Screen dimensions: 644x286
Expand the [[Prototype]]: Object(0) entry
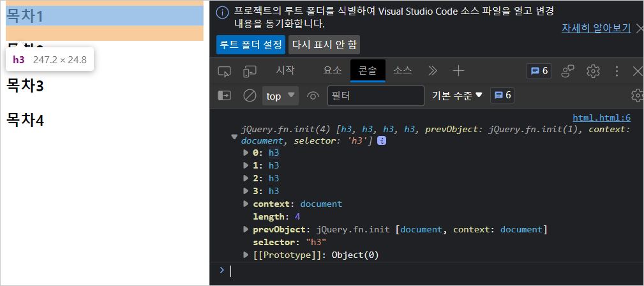coord(246,255)
